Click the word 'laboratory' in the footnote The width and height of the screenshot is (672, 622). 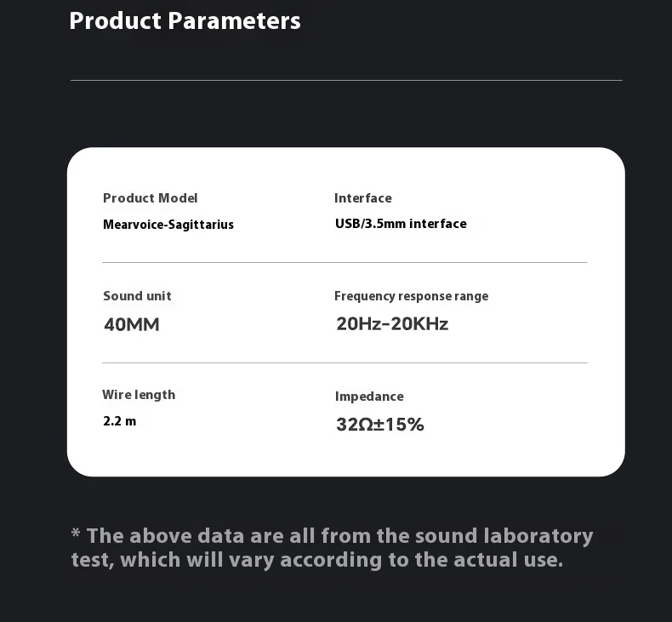538,536
